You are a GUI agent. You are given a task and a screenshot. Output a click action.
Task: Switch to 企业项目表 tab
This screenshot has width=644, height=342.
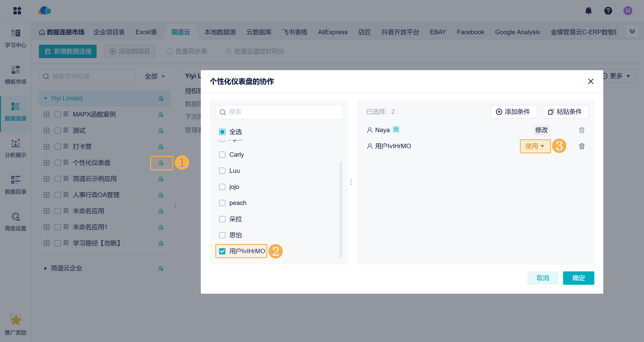(x=109, y=32)
